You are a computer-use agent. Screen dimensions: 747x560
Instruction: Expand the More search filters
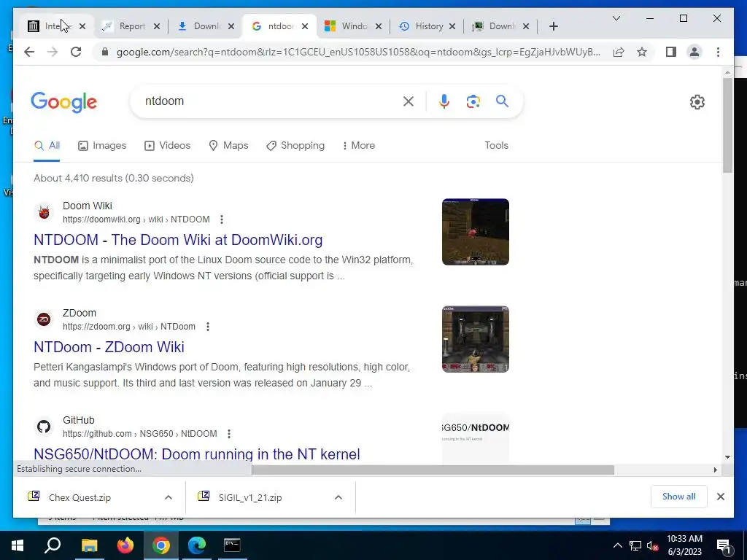click(359, 146)
